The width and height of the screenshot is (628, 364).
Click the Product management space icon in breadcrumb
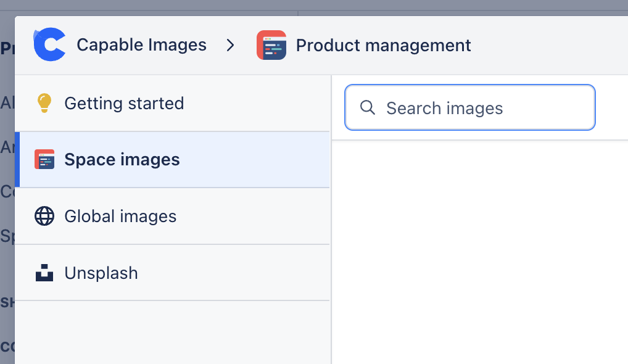click(271, 44)
